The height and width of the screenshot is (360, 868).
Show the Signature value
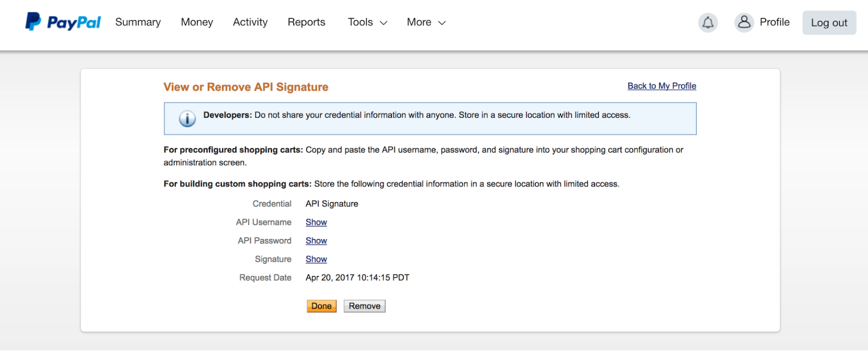pyautogui.click(x=316, y=259)
